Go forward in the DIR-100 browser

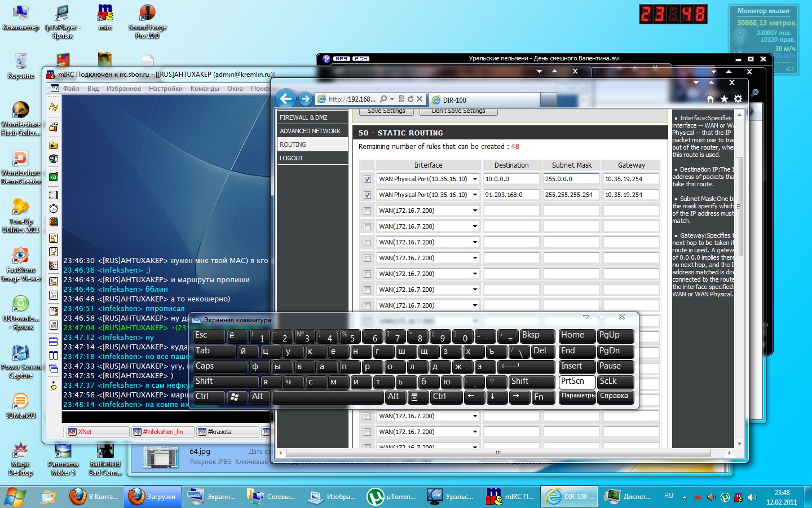pos(306,99)
